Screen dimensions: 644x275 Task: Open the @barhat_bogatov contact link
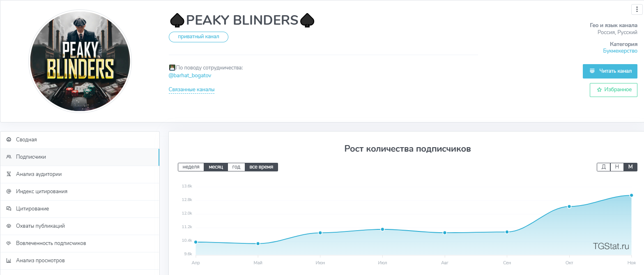[190, 76]
